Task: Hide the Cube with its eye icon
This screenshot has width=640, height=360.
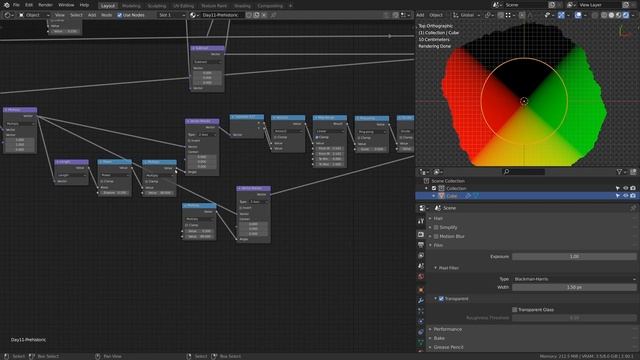Action: pos(626,196)
